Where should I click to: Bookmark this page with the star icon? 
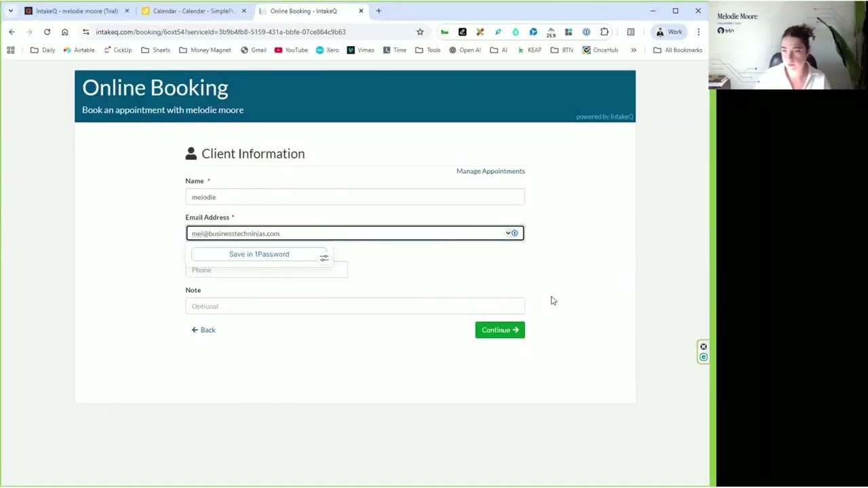[x=420, y=32]
